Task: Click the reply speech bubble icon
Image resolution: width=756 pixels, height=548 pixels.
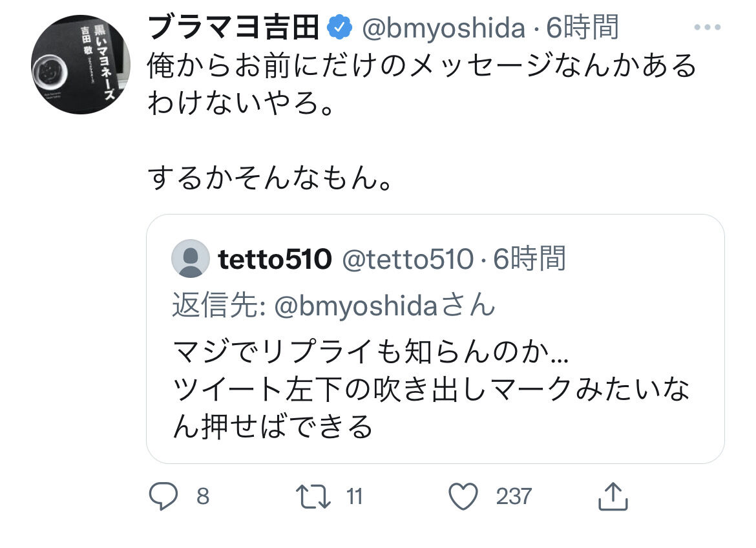Action: (163, 497)
